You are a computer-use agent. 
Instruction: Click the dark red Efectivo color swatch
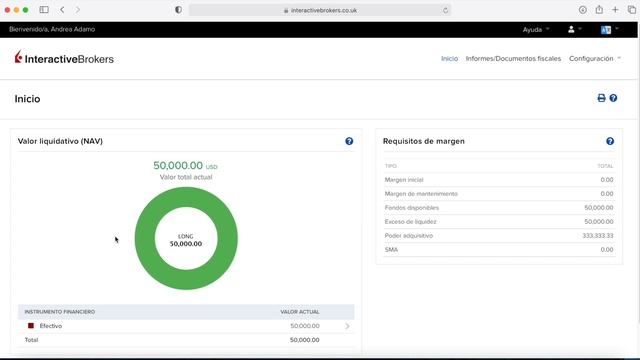[x=31, y=326]
